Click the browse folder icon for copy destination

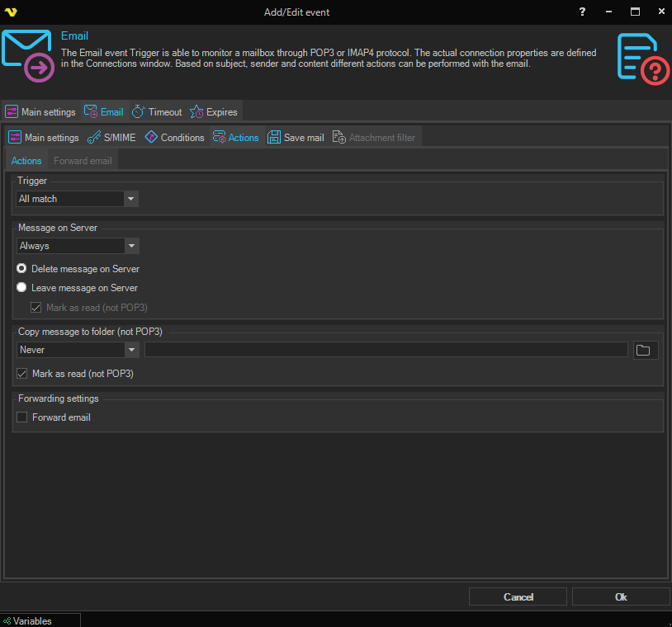tap(645, 350)
